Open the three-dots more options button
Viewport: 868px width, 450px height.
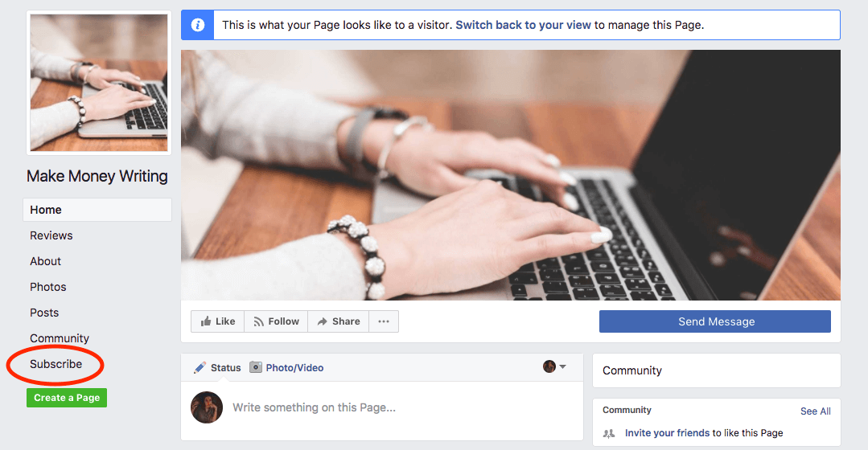(x=384, y=321)
